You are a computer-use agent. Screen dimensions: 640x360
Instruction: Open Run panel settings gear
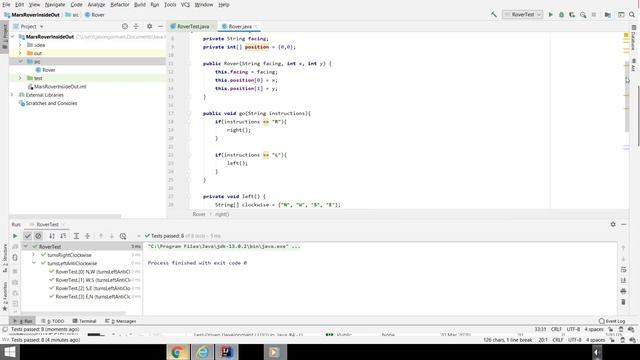click(x=613, y=224)
